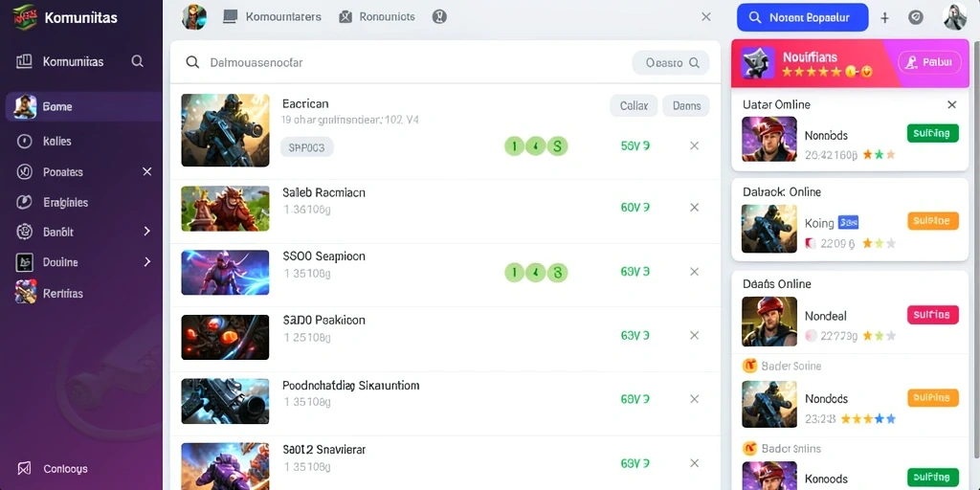Viewport: 980px width, 490px height.
Task: Select the Bader Soiine heading
Action: point(791,367)
